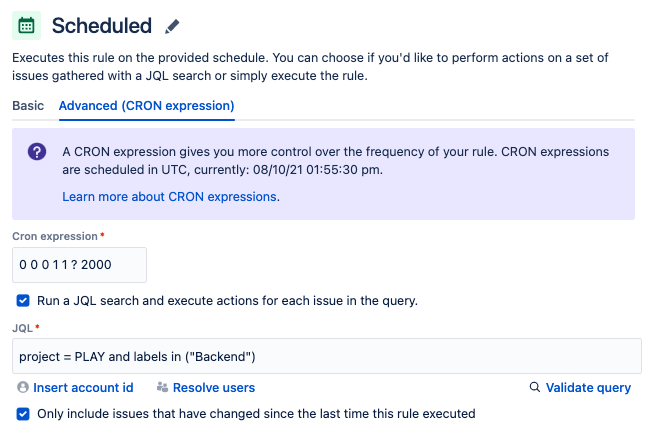This screenshot has height=433, width=652.
Task: Click into the Cron expression input field
Action: 79,265
